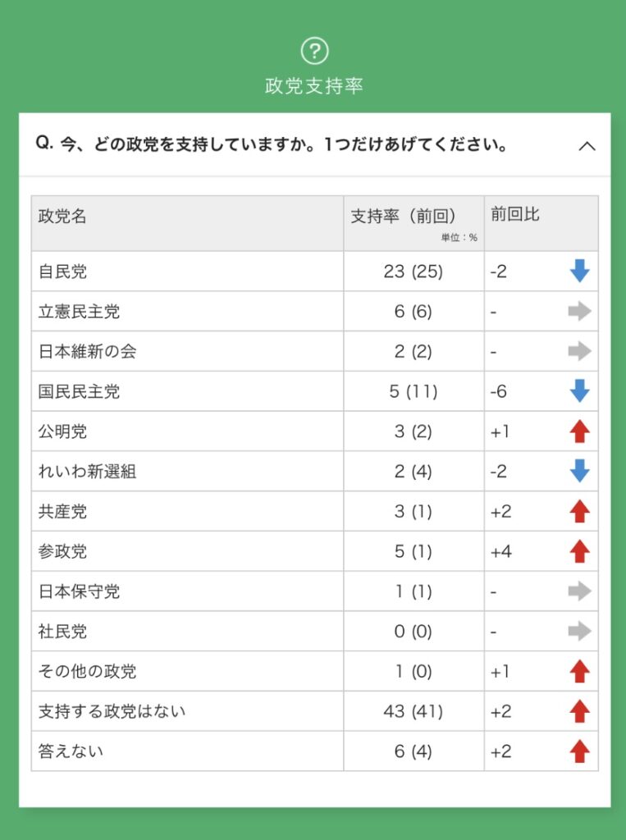The height and width of the screenshot is (840, 626).
Task: Click the red up arrow for 公明党
Action: point(580,431)
